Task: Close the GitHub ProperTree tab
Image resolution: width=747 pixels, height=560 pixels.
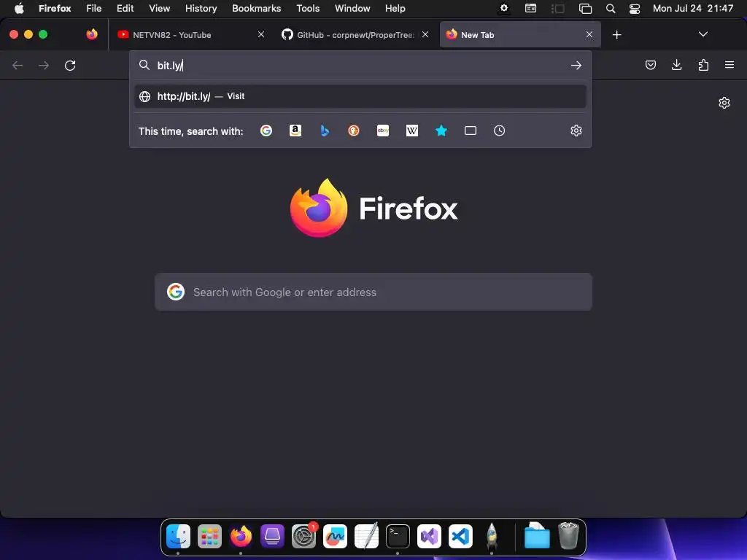Action: pyautogui.click(x=425, y=34)
